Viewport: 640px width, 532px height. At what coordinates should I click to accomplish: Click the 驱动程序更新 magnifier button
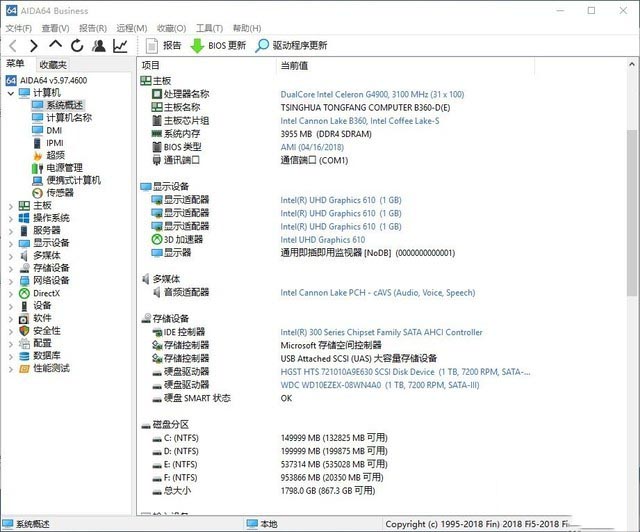pos(291,45)
